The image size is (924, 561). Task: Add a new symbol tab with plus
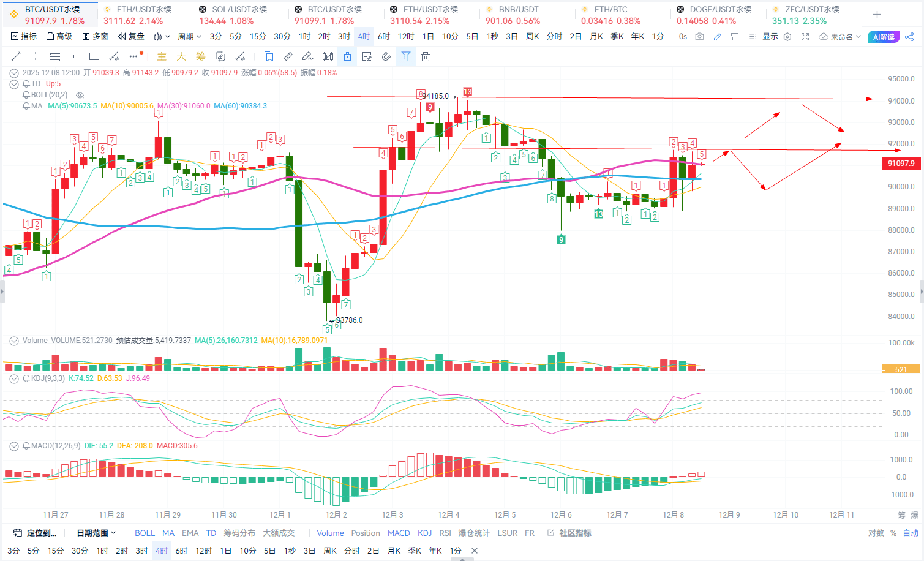click(877, 14)
